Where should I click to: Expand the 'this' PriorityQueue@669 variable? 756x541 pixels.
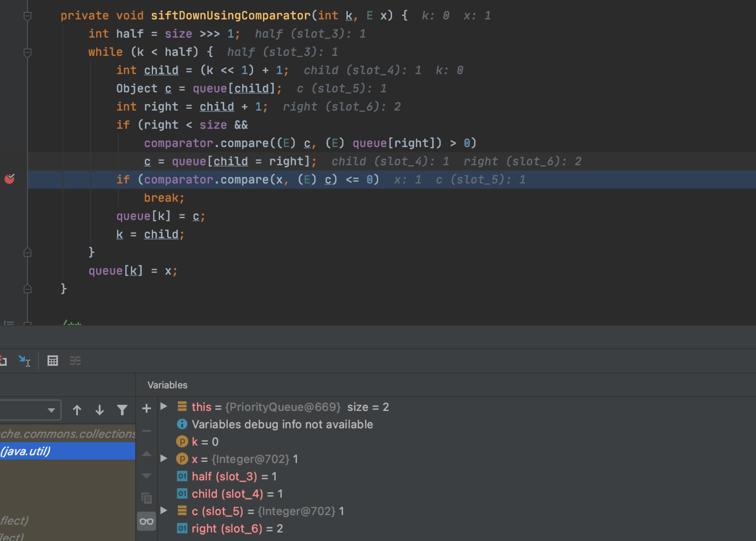(164, 407)
